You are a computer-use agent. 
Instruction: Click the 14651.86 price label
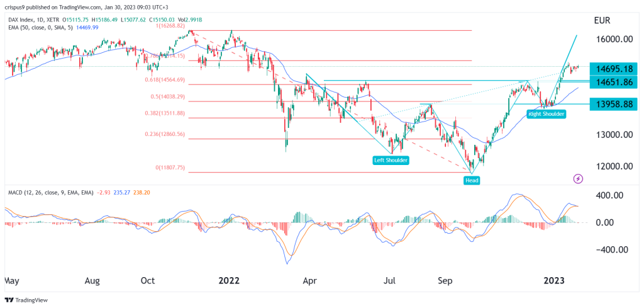(x=613, y=83)
